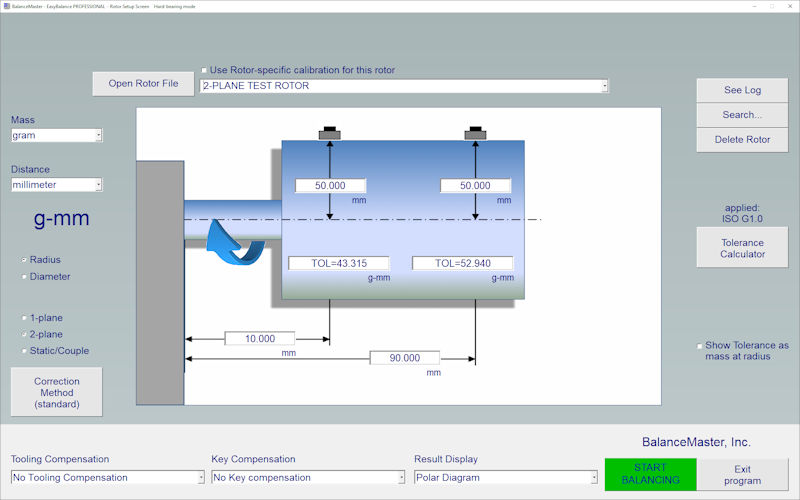Click Correction Method (standard) button
The image size is (800, 500).
pos(57,392)
